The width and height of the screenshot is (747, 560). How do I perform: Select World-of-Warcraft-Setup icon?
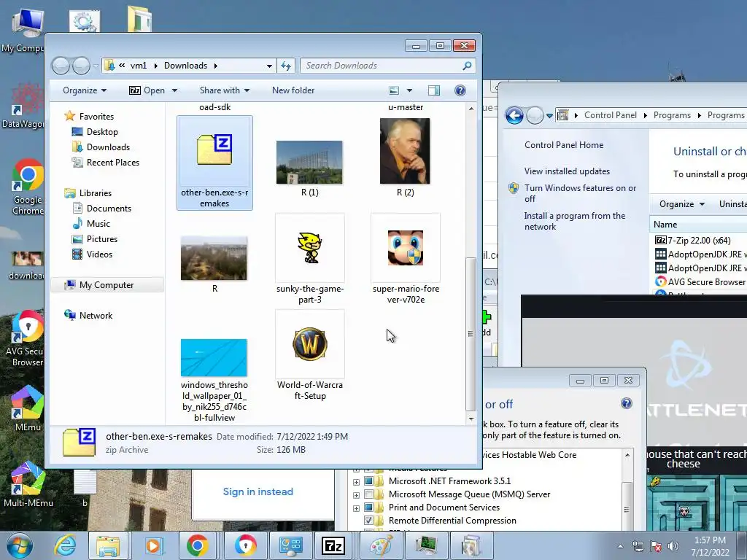coord(309,344)
